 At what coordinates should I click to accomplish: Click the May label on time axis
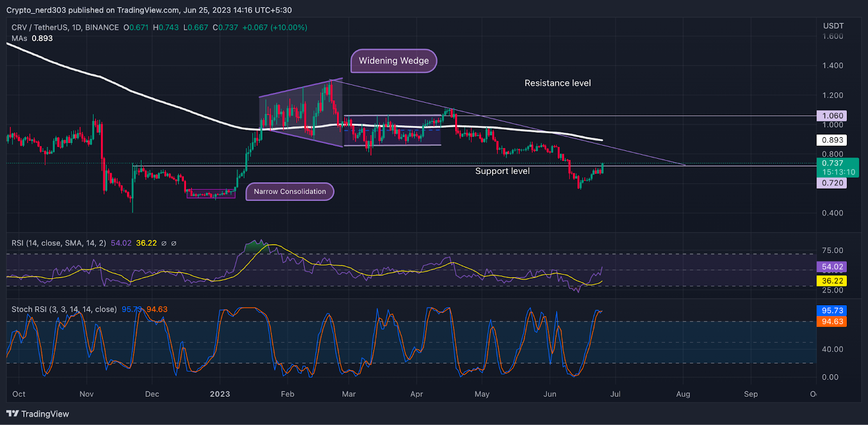(x=482, y=394)
